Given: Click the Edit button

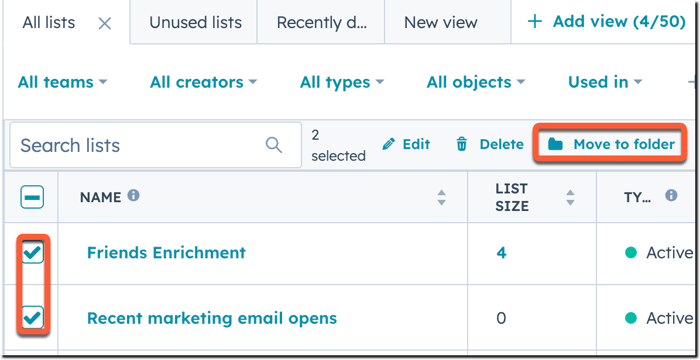Looking at the screenshot, I should [x=406, y=144].
